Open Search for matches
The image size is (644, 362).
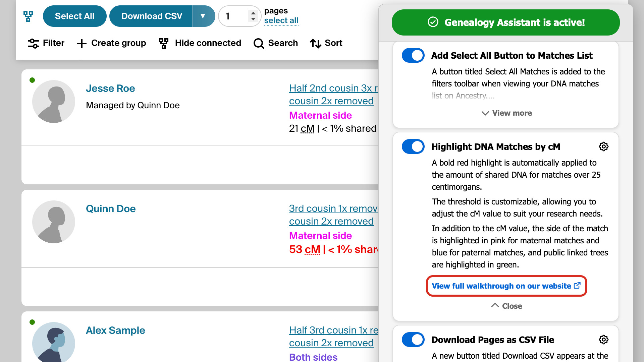coord(276,43)
